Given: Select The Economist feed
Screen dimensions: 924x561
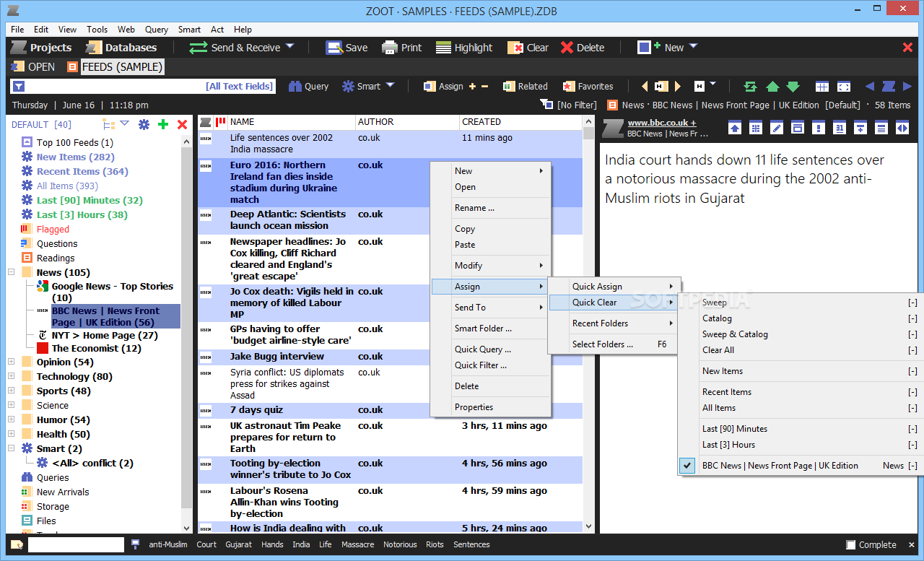Looking at the screenshot, I should coord(96,348).
